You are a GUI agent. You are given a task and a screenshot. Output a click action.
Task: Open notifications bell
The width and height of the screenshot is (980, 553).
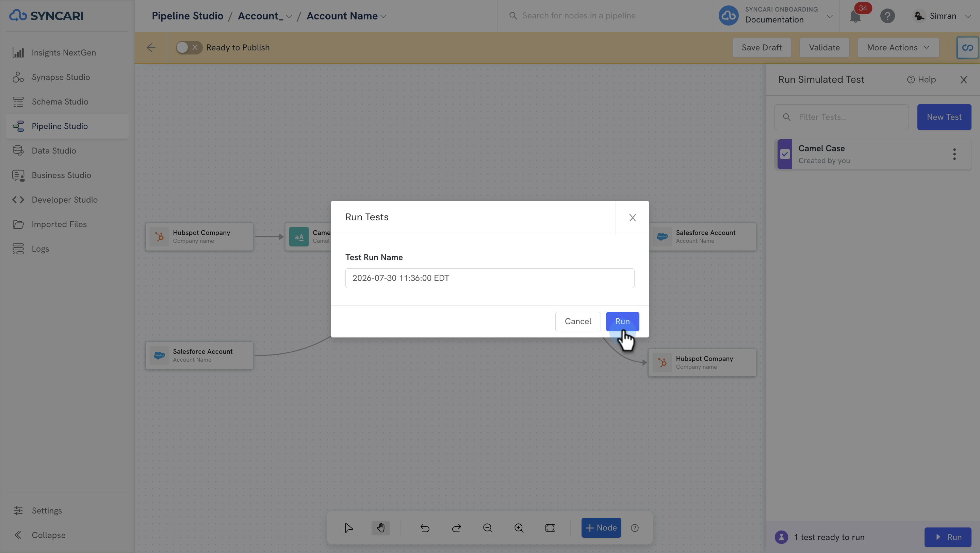855,16
